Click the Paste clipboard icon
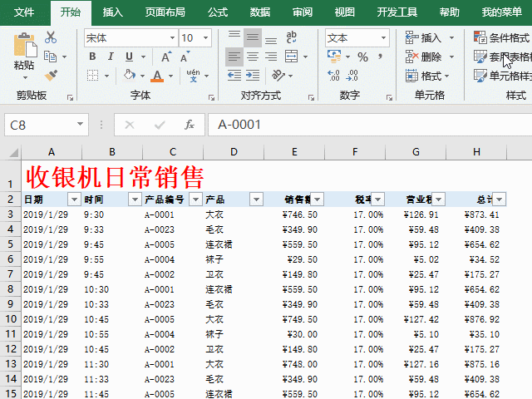Viewport: 532px width, 399px height. click(26, 44)
